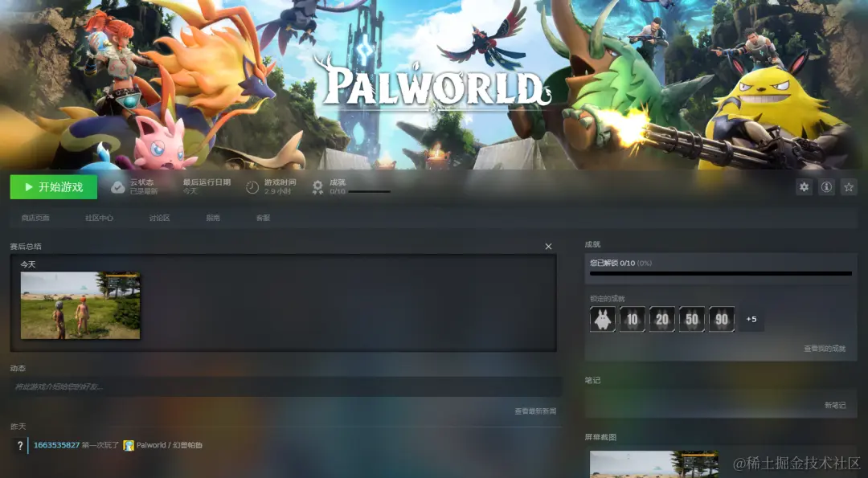Viewport: 868px width, 478px height.
Task: Click the 最后运行日期 今天 text
Action: click(x=207, y=186)
